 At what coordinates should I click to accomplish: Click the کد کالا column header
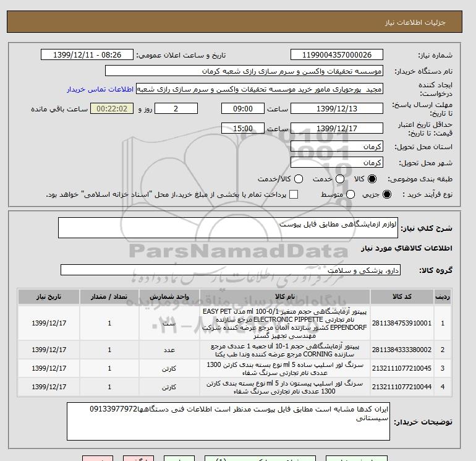pos(402,296)
